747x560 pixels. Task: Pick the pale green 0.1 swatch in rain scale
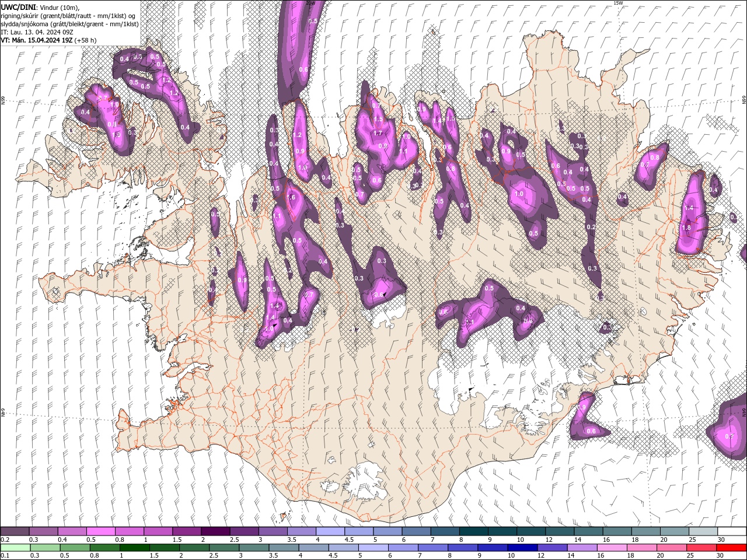15,547
